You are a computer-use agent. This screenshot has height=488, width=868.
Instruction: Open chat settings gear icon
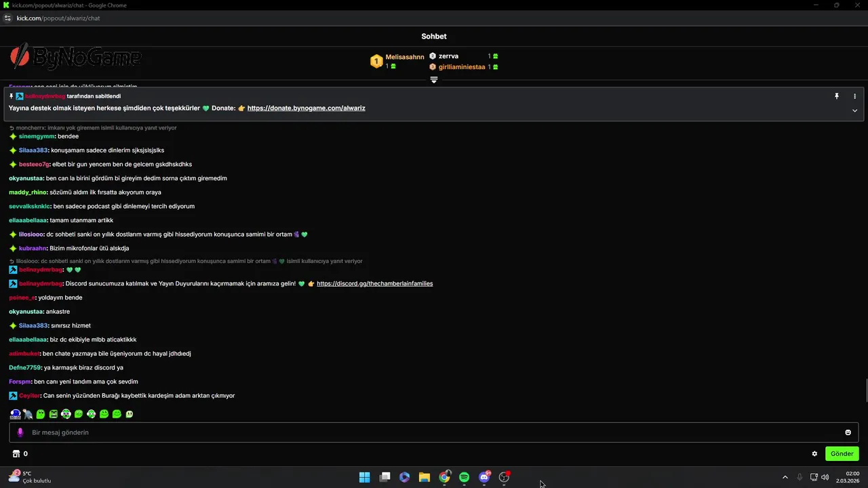click(x=814, y=454)
